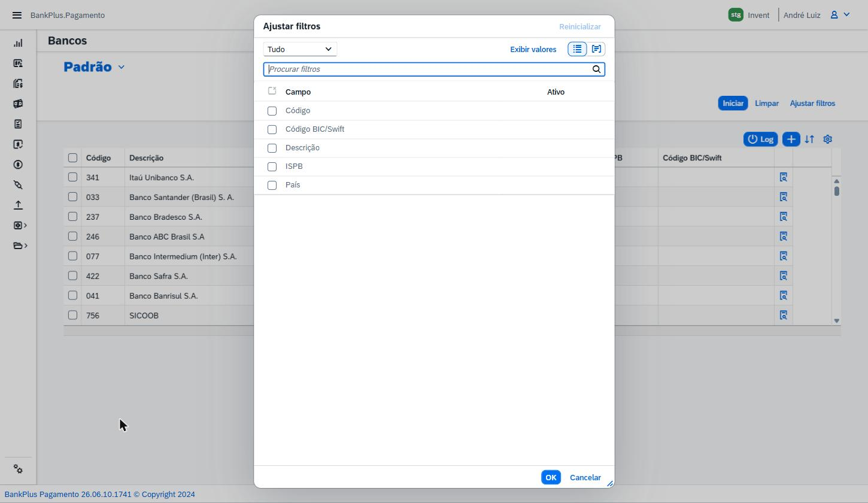
Task: Check the Código filter checkbox
Action: click(272, 111)
